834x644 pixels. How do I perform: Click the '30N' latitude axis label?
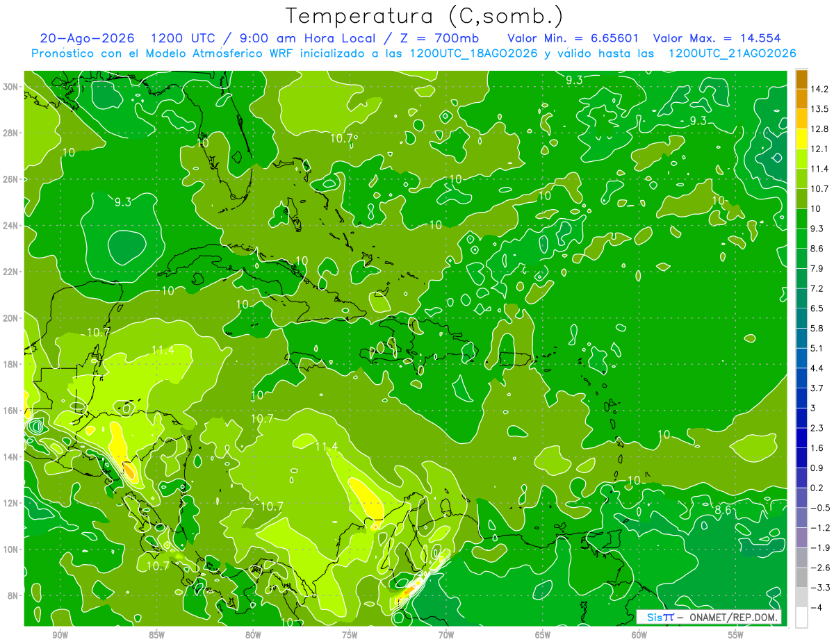point(11,87)
